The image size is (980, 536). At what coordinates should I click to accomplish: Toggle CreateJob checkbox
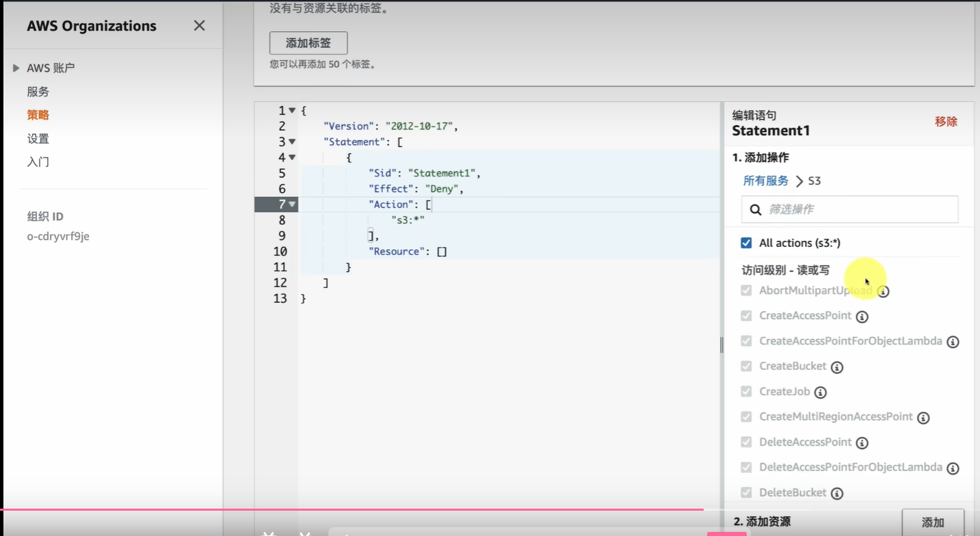coord(746,392)
